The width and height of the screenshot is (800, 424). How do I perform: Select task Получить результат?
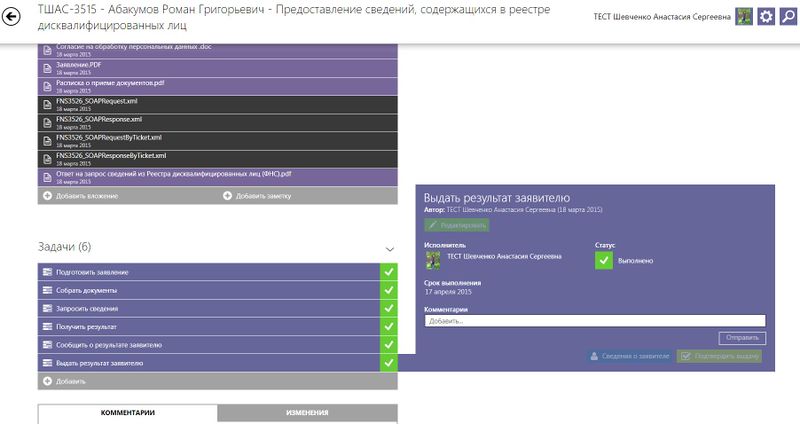tap(209, 327)
